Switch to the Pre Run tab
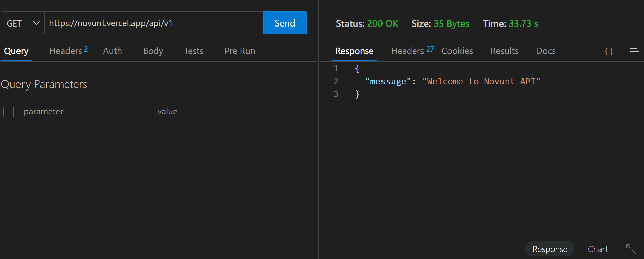Screen dimensions: 644x259 pyautogui.click(x=240, y=51)
